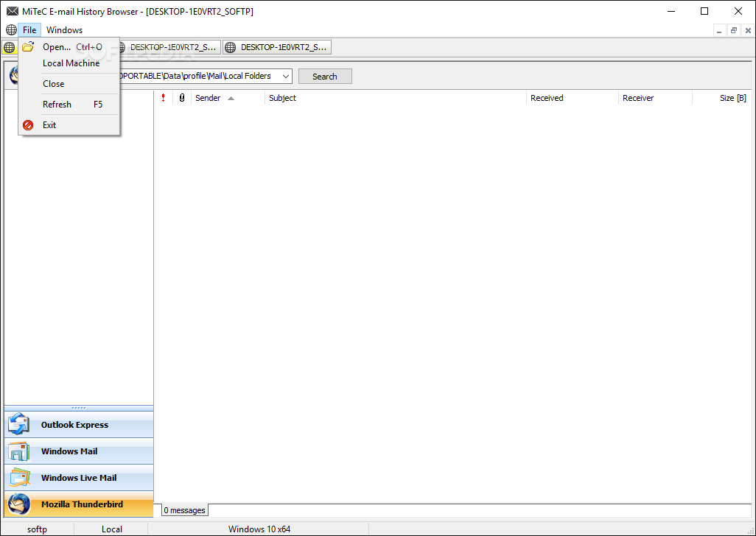
Task: Sort by Sender column
Action: 228,98
